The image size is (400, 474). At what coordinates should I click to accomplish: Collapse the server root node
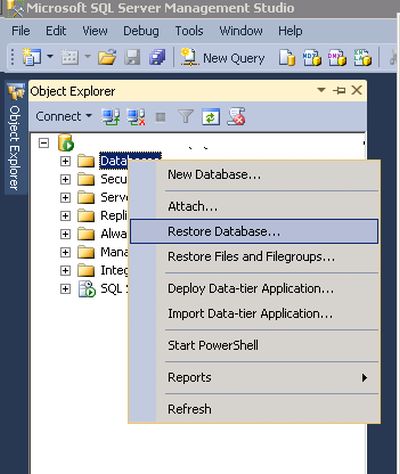[44, 143]
